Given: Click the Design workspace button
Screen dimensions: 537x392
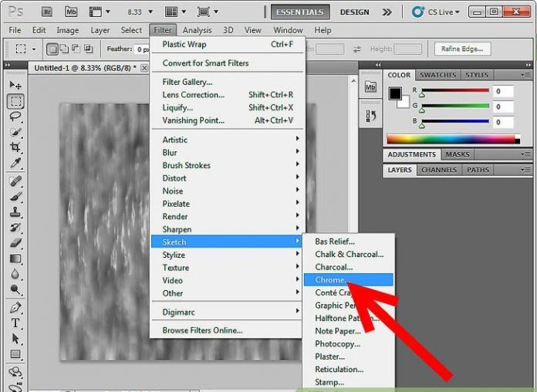Looking at the screenshot, I should pos(355,12).
